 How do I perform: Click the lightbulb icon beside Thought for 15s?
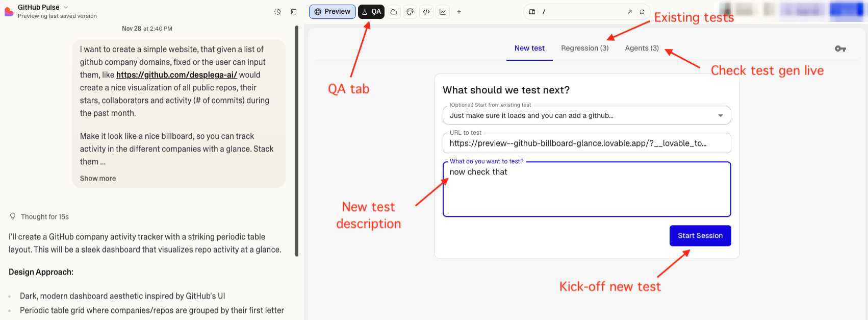[x=13, y=216]
